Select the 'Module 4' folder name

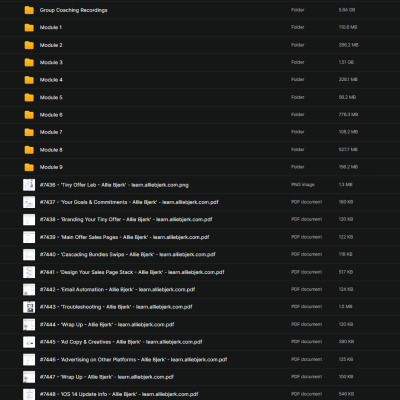click(x=51, y=80)
